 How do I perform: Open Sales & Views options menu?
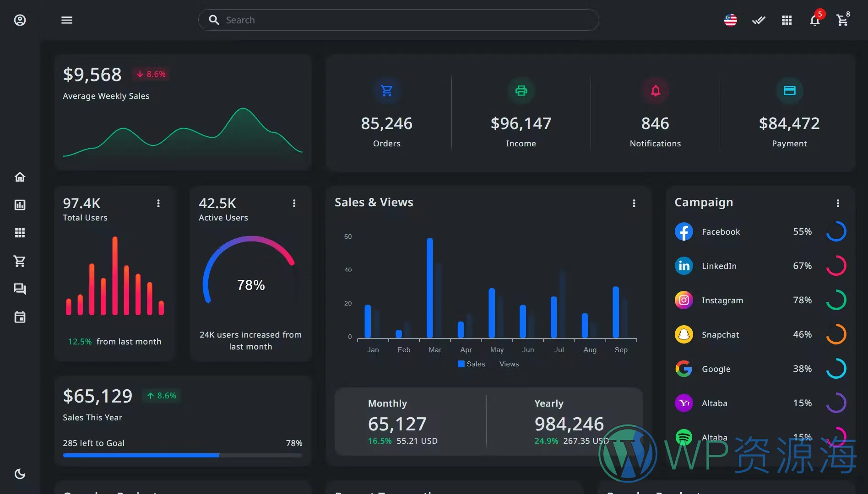pos(634,203)
